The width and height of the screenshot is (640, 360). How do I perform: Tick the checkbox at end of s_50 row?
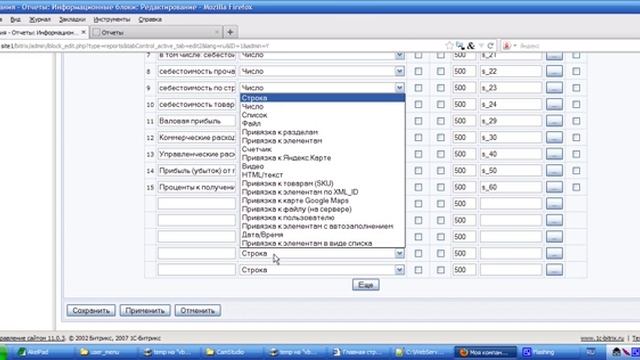[x=576, y=171]
